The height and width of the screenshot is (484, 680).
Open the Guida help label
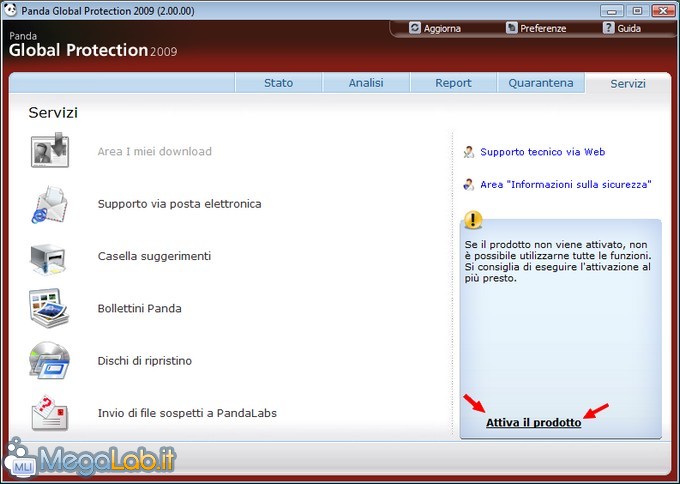[629, 29]
